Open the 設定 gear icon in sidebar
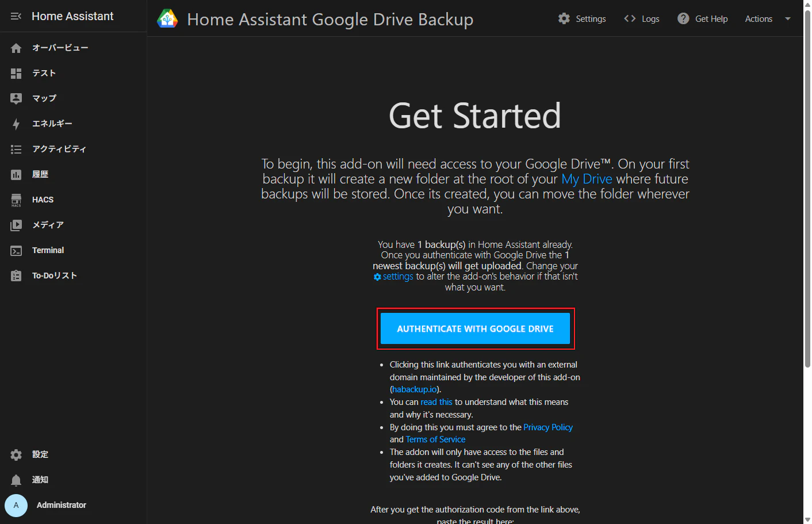 click(x=16, y=454)
